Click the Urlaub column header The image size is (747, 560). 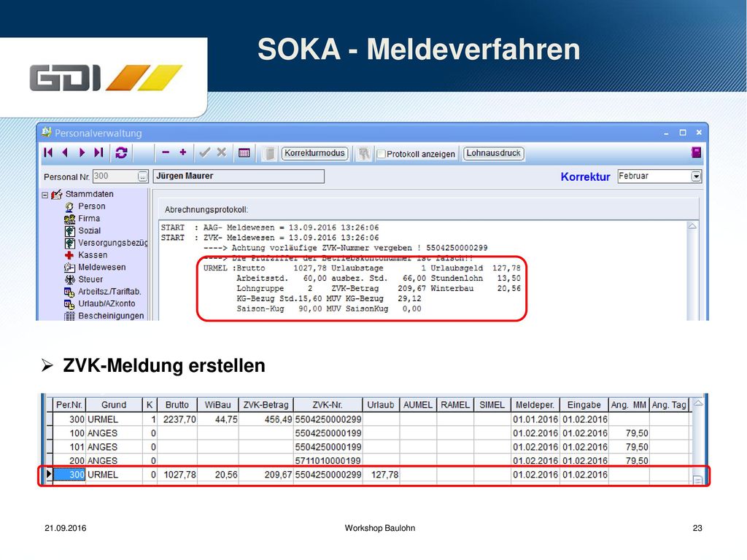(381, 405)
